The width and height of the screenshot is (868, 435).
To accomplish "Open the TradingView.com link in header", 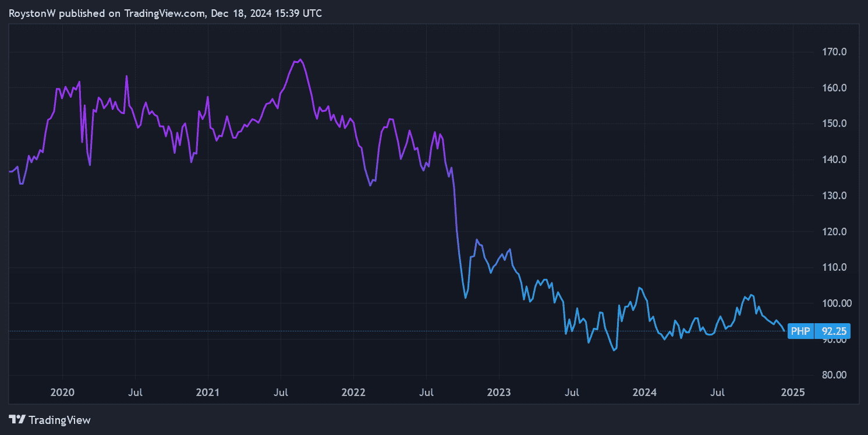I will pyautogui.click(x=164, y=13).
